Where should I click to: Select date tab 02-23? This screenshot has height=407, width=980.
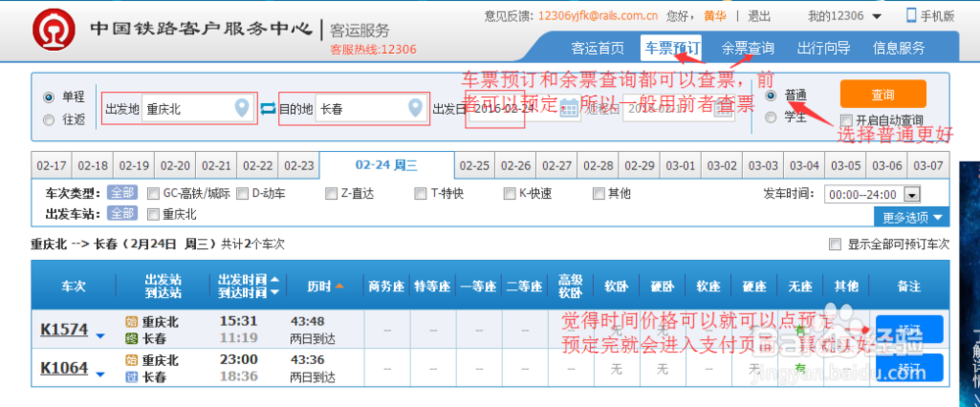tap(299, 166)
